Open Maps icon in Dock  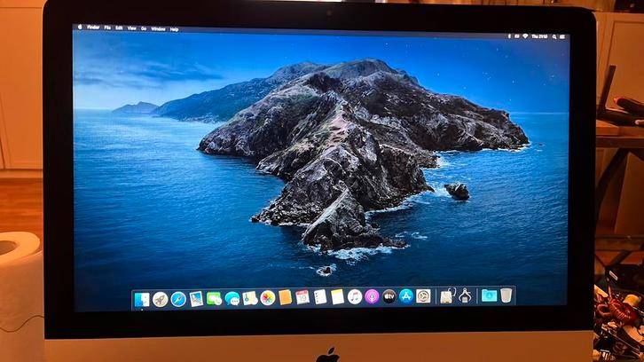click(250, 298)
